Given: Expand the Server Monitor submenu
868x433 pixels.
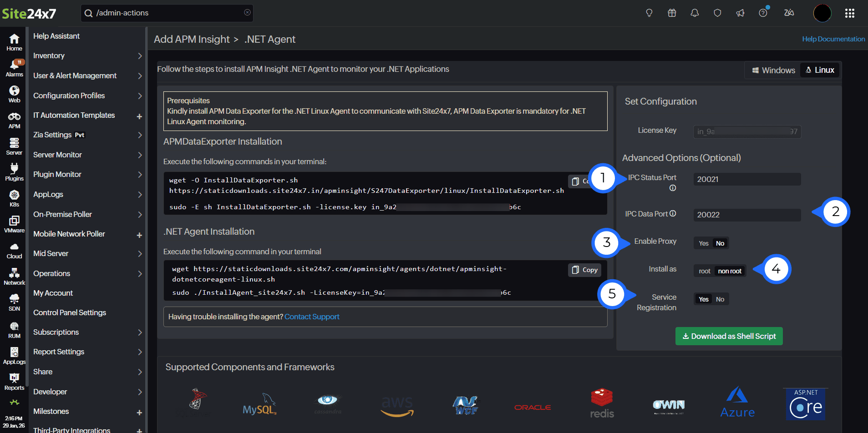Looking at the screenshot, I should coord(86,155).
